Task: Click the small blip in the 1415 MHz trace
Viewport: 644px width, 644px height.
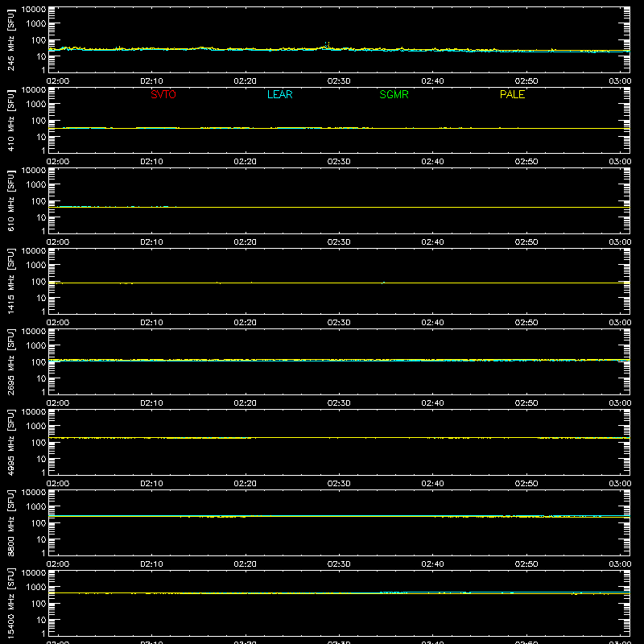Action: tap(383, 283)
